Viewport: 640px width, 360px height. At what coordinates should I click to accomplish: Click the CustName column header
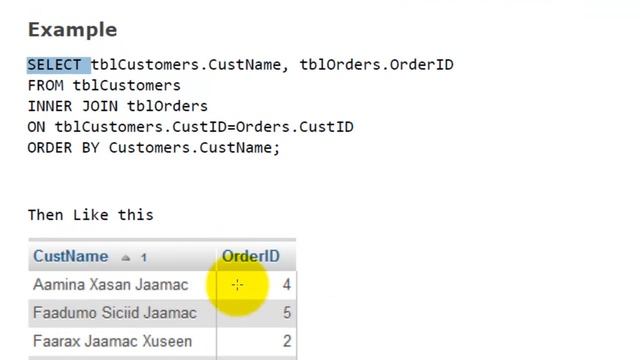point(71,256)
